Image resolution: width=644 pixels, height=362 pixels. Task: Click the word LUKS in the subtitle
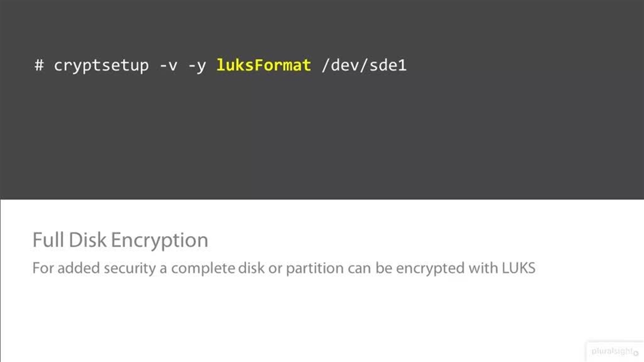pyautogui.click(x=519, y=268)
